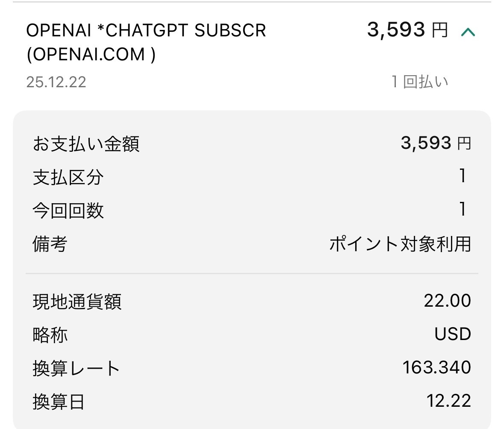Click the ポイント対象利用 remark text

coord(400,244)
